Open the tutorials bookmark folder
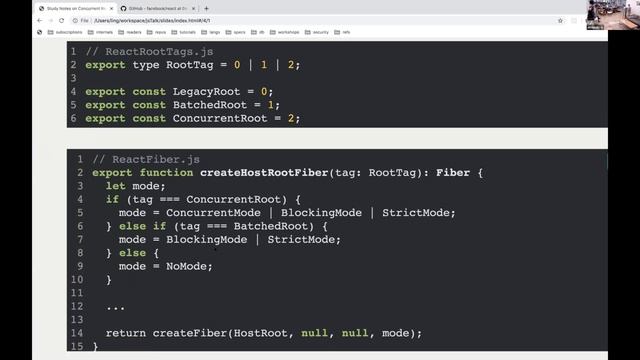The image size is (640, 360). 184,32
